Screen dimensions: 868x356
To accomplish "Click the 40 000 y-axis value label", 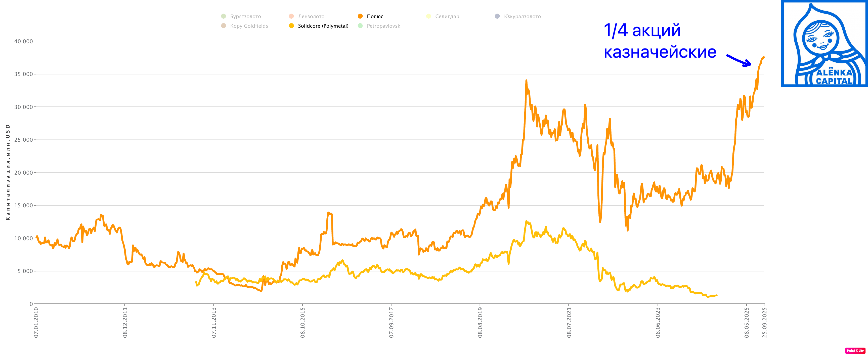I will click(x=23, y=42).
